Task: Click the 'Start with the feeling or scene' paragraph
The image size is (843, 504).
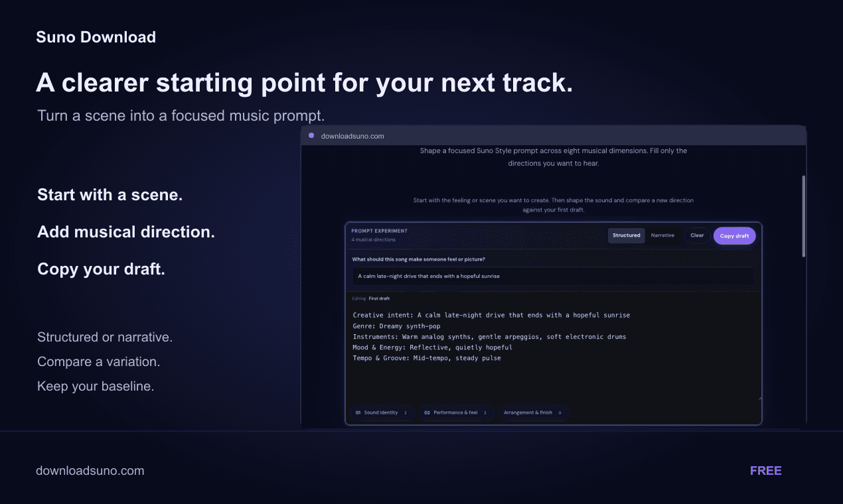Action: point(554,205)
